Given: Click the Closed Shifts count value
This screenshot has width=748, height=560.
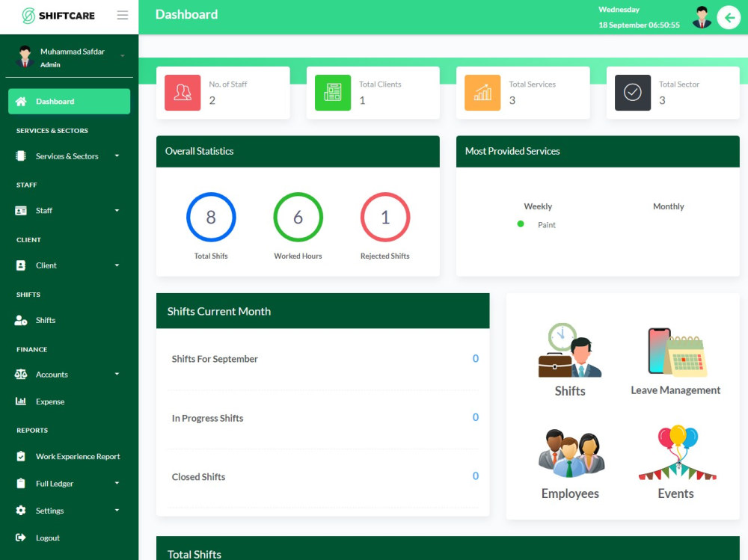Looking at the screenshot, I should (476, 476).
